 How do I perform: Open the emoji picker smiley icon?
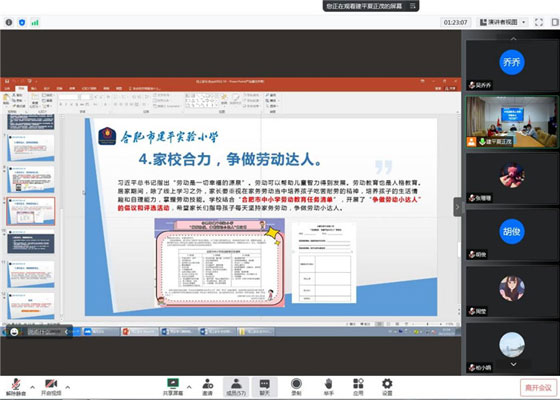point(14,332)
